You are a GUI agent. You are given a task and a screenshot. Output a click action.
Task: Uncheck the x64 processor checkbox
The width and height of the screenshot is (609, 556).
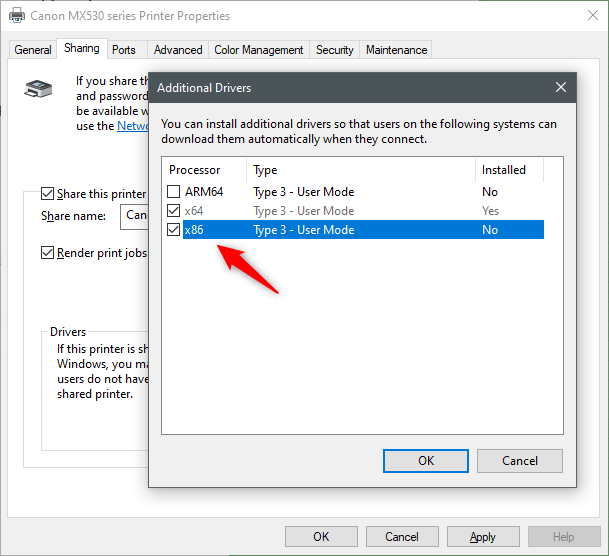coord(173,210)
